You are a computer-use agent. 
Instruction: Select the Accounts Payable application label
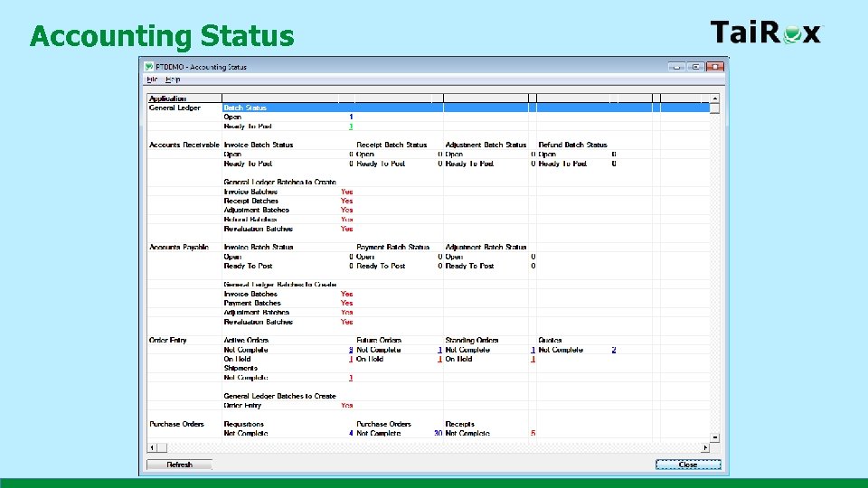(179, 248)
